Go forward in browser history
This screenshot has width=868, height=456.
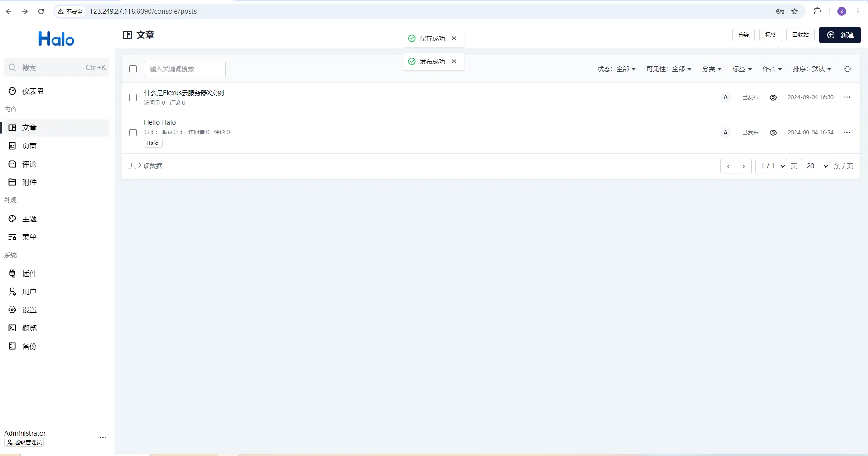(25, 11)
